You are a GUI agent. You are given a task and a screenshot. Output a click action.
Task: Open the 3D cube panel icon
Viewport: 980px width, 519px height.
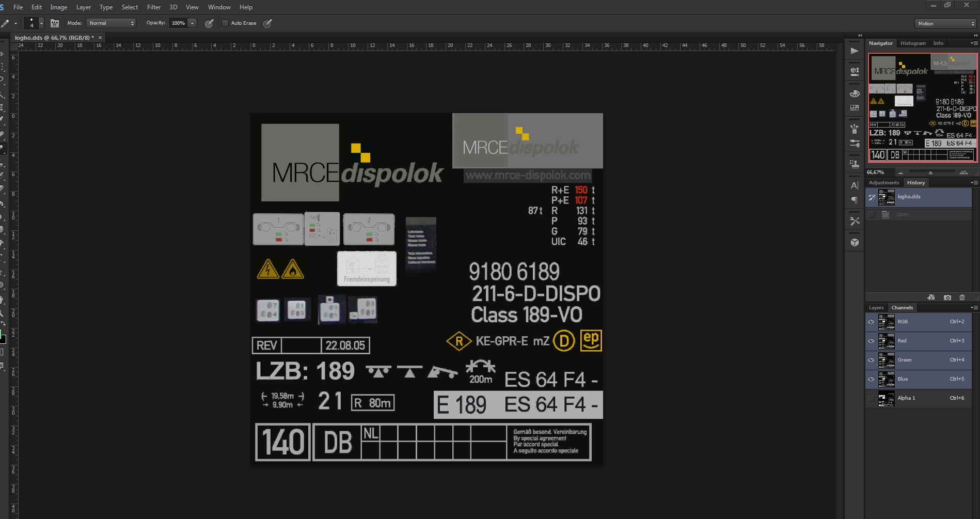coord(855,242)
